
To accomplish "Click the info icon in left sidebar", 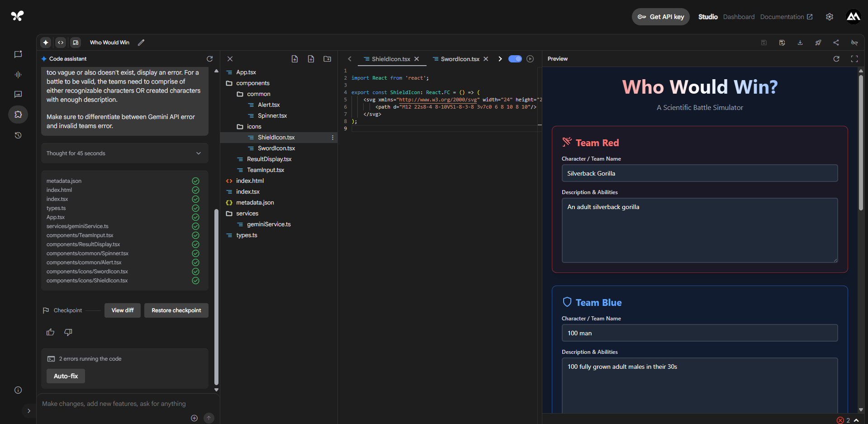I will click(x=18, y=390).
